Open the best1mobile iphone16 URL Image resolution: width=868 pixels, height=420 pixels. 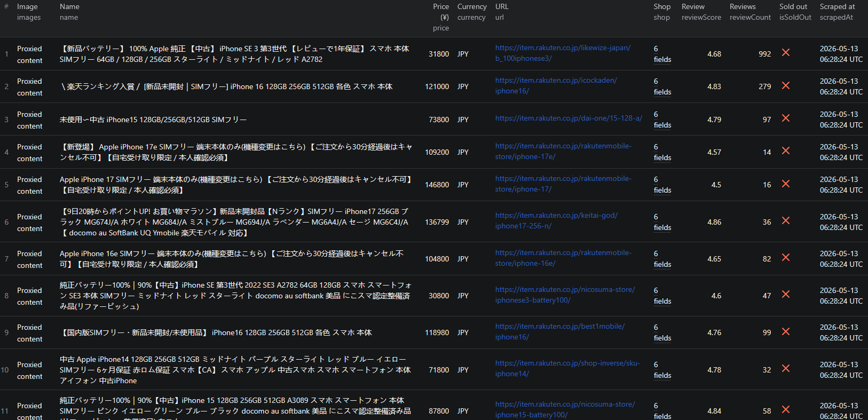(559, 331)
